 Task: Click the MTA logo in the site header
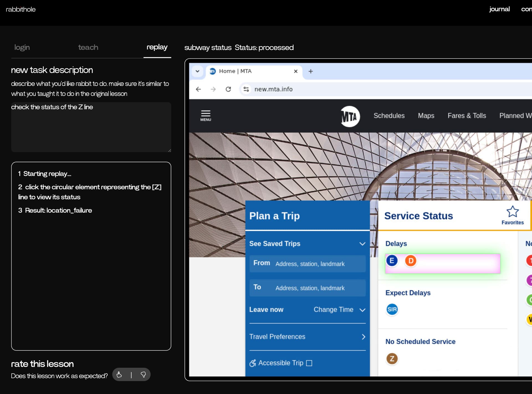click(350, 116)
